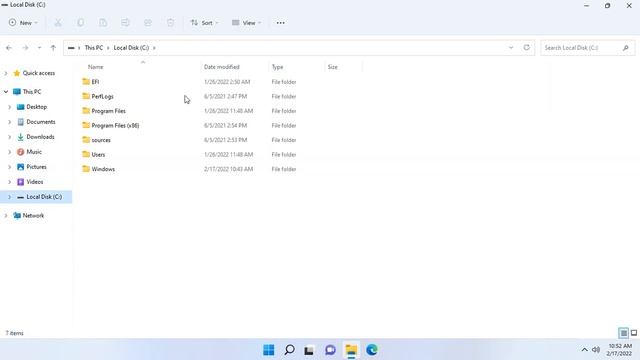Click the Rename toolbar icon
Viewport: 640px width, 360px height.
coord(125,23)
